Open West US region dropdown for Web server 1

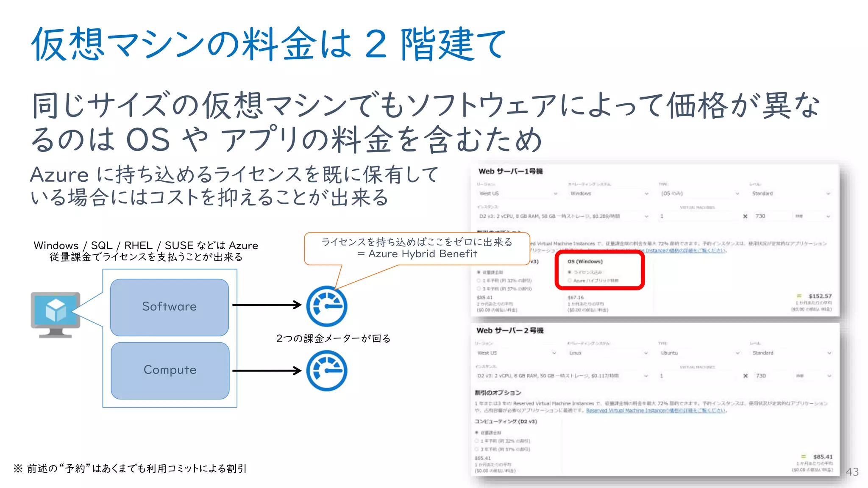point(518,194)
